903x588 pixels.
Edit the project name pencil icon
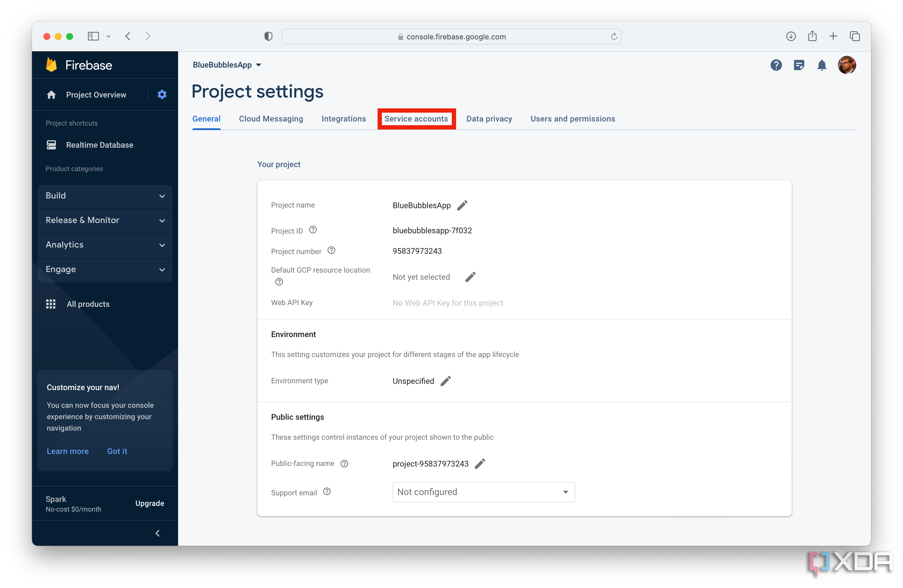tap(462, 206)
